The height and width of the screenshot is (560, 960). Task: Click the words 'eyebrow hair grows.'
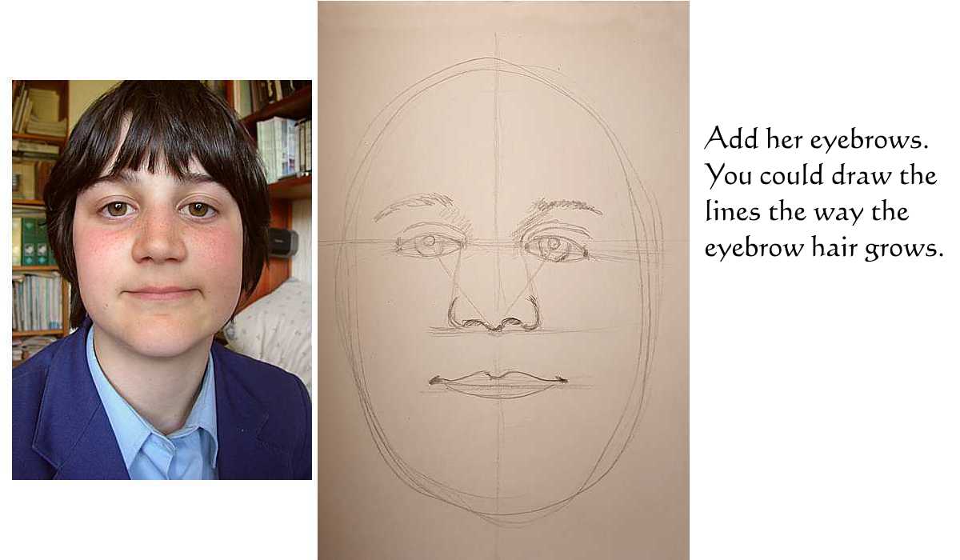pyautogui.click(x=824, y=248)
